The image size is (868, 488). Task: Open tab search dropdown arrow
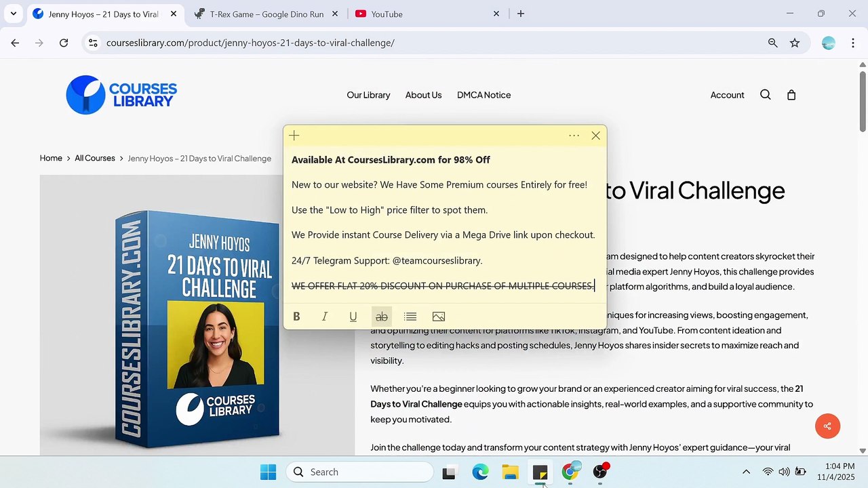13,14
